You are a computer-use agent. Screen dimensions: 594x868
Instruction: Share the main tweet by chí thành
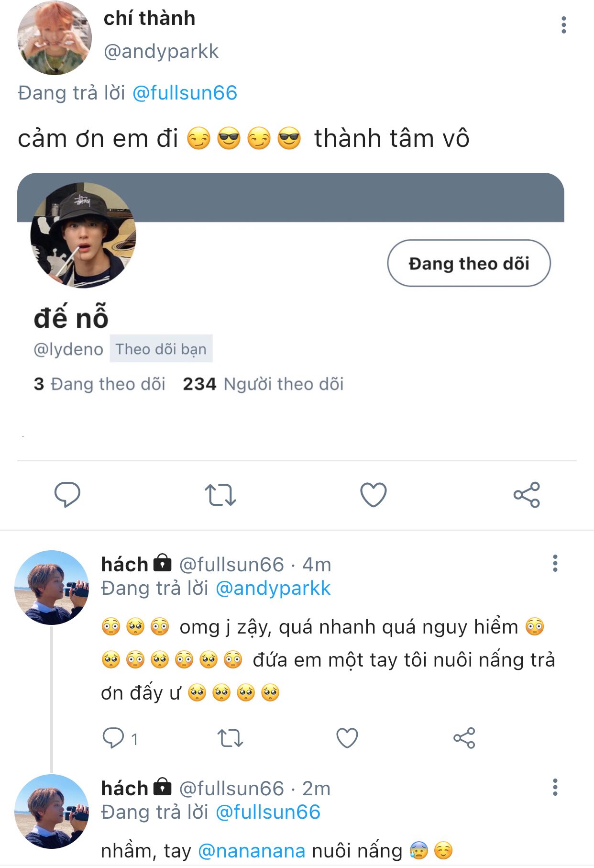[527, 495]
